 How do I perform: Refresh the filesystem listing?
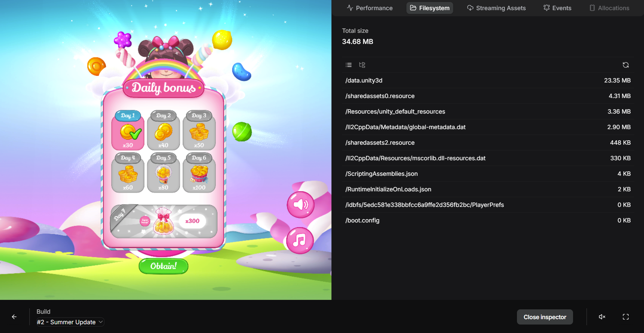pos(626,65)
